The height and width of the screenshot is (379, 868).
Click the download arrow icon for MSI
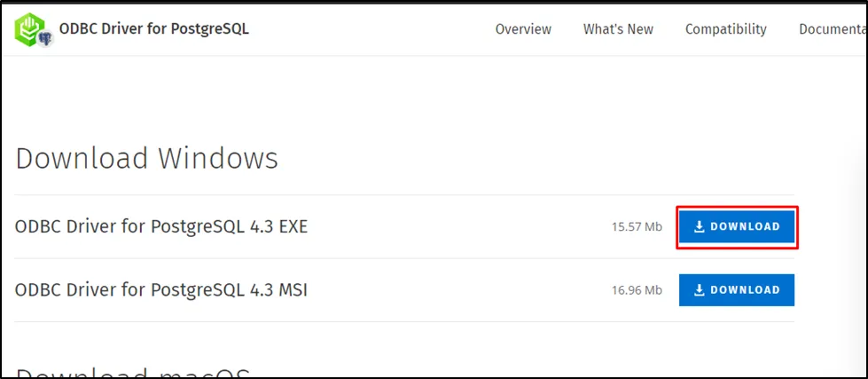pyautogui.click(x=699, y=289)
